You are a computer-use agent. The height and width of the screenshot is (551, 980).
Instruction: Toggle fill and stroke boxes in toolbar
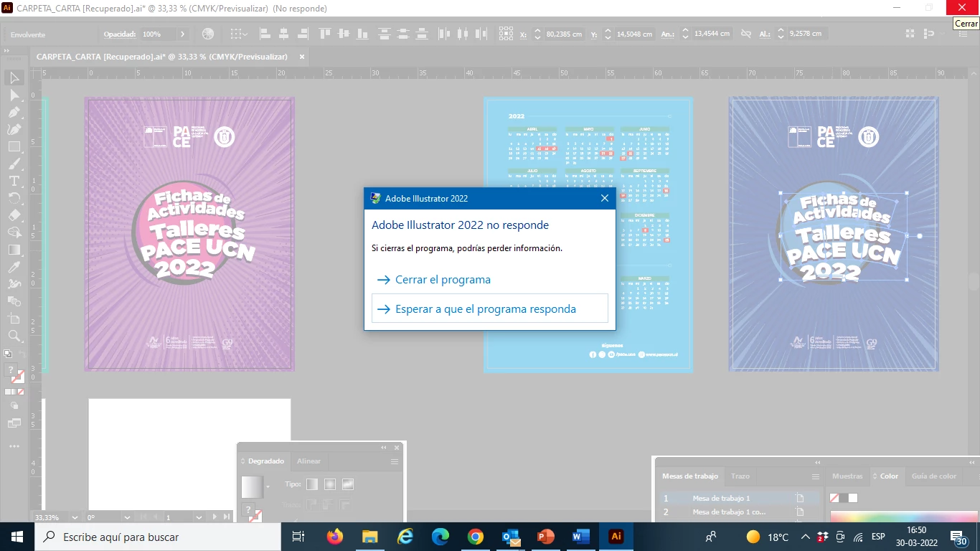click(x=14, y=374)
